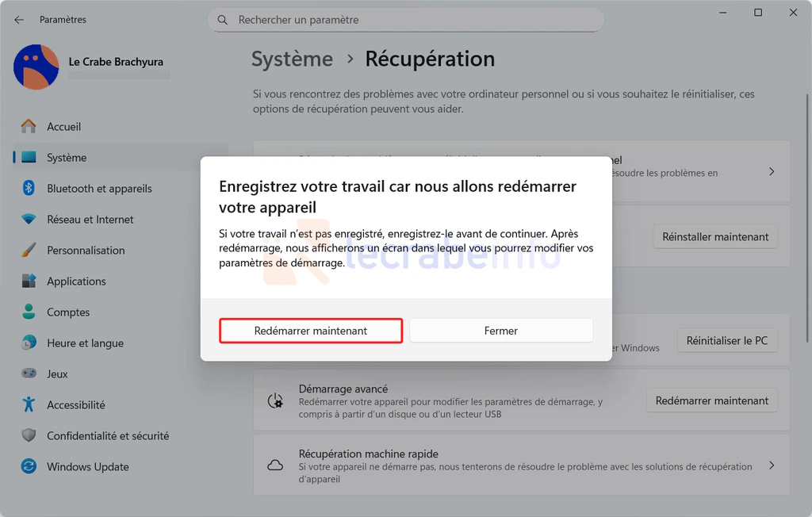Screen dimensions: 812x517
Task: Expand the top troubleshooting option chevron
Action: click(772, 171)
